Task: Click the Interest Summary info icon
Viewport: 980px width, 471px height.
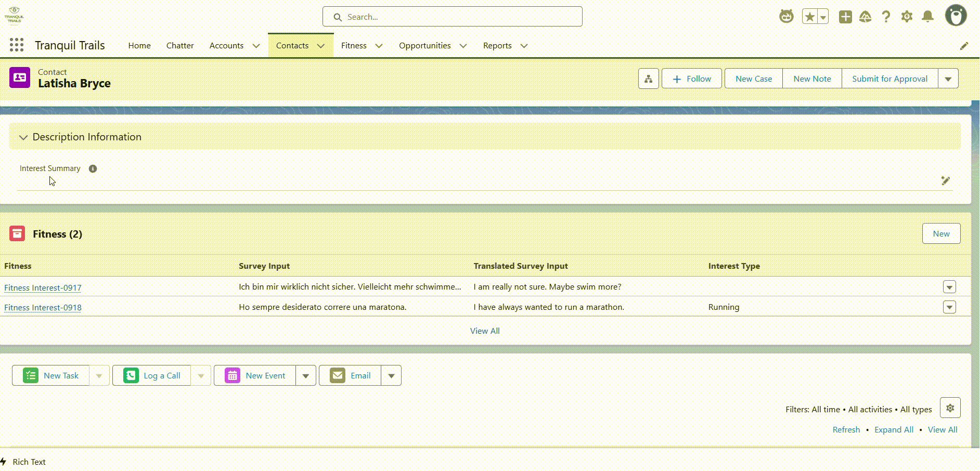Action: (x=93, y=168)
